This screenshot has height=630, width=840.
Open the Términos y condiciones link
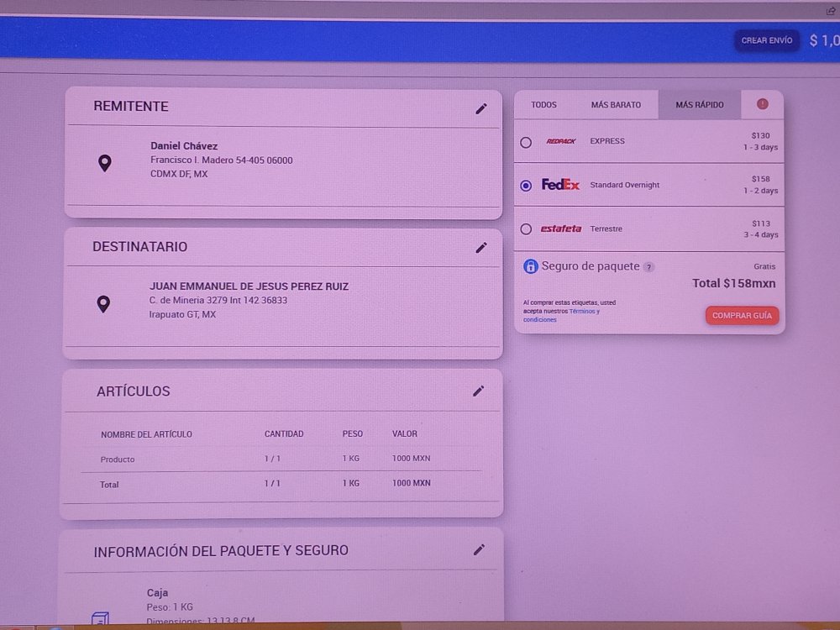583,312
